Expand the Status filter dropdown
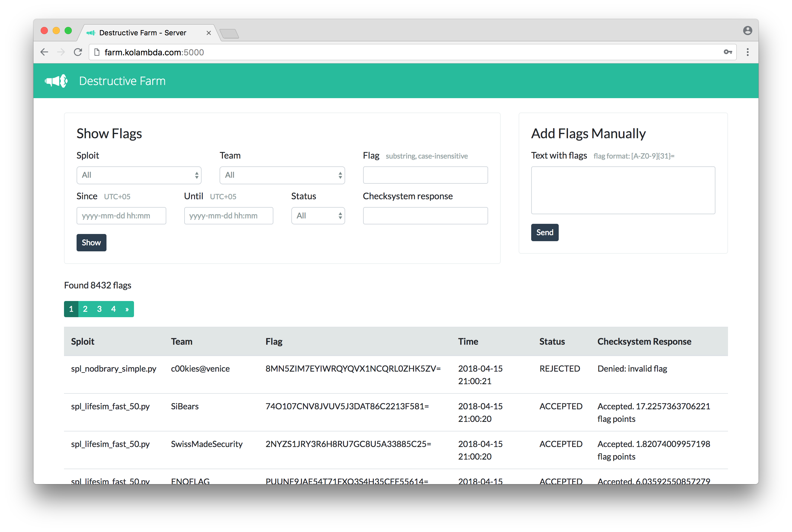Image resolution: width=792 pixels, height=532 pixels. click(x=318, y=216)
